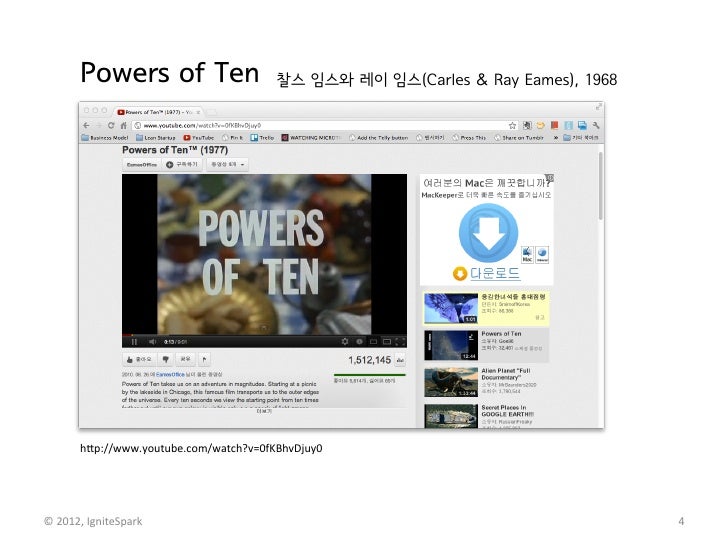
Task: Click the YouTube bookmark
Action: click(199, 138)
